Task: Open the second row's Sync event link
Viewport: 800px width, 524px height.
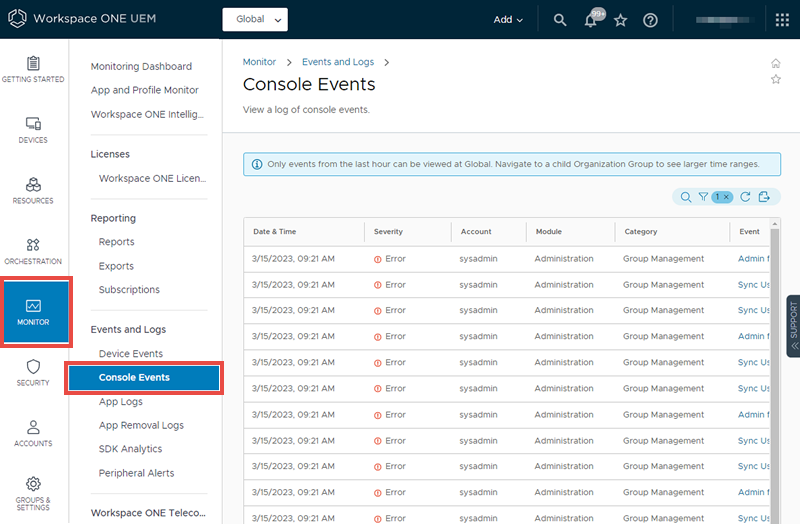Action: pos(754,285)
